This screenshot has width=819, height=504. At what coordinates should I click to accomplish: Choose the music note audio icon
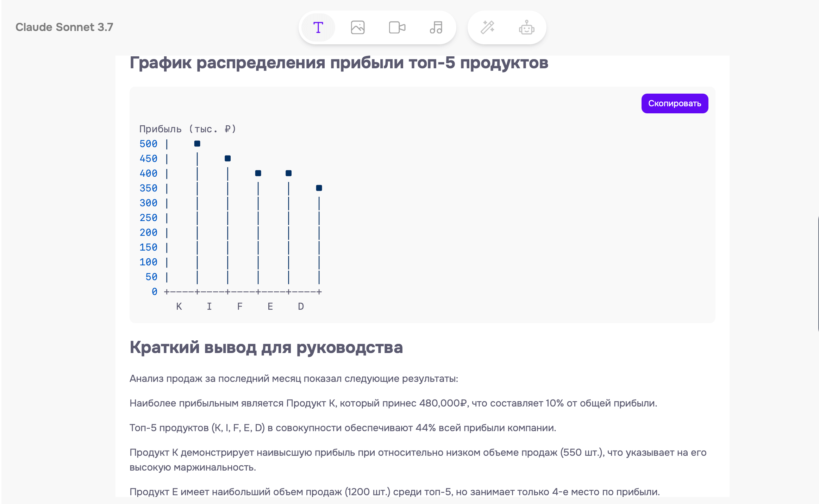436,27
